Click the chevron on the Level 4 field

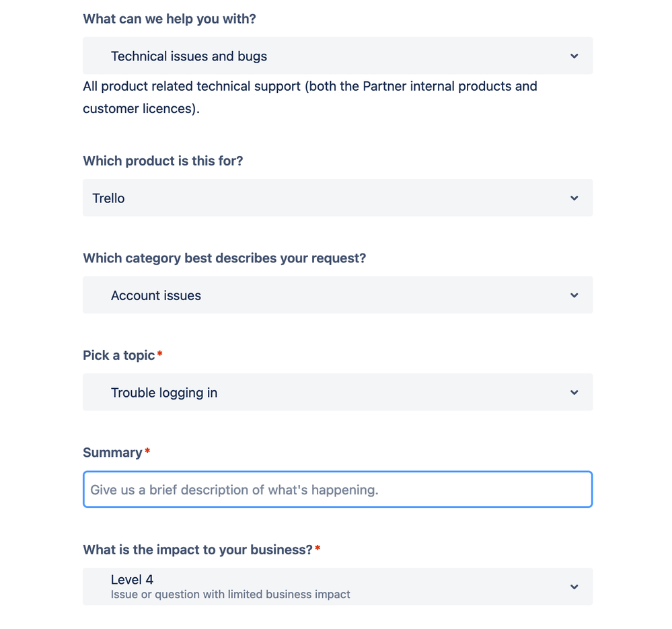tap(574, 587)
